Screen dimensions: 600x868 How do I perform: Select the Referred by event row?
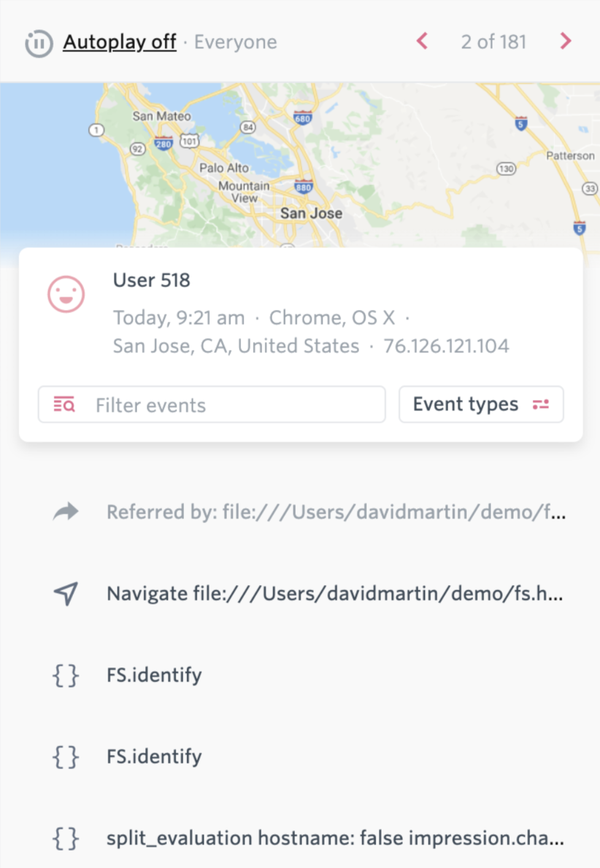point(336,511)
